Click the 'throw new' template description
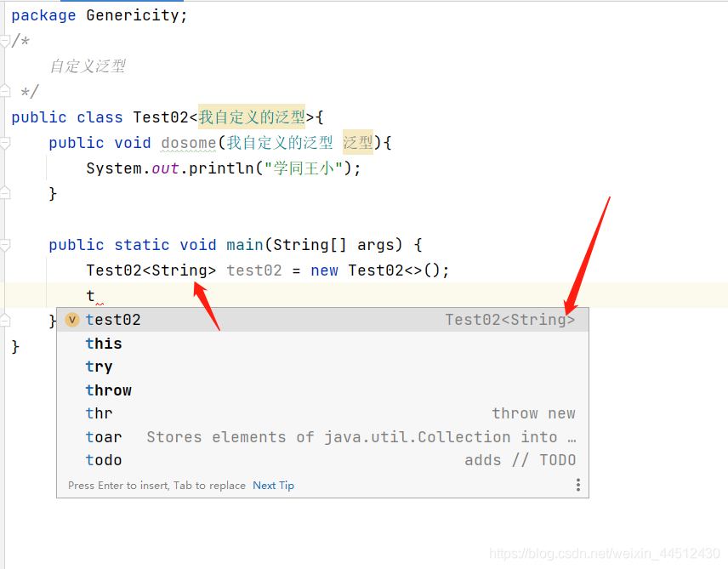The width and height of the screenshot is (728, 569). click(x=534, y=413)
